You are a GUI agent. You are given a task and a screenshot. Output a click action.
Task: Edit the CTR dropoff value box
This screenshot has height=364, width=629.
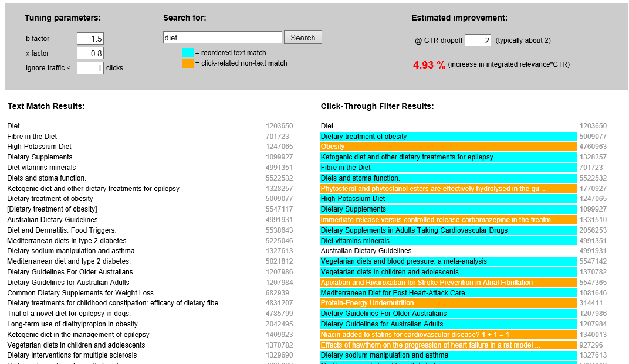pyautogui.click(x=478, y=40)
